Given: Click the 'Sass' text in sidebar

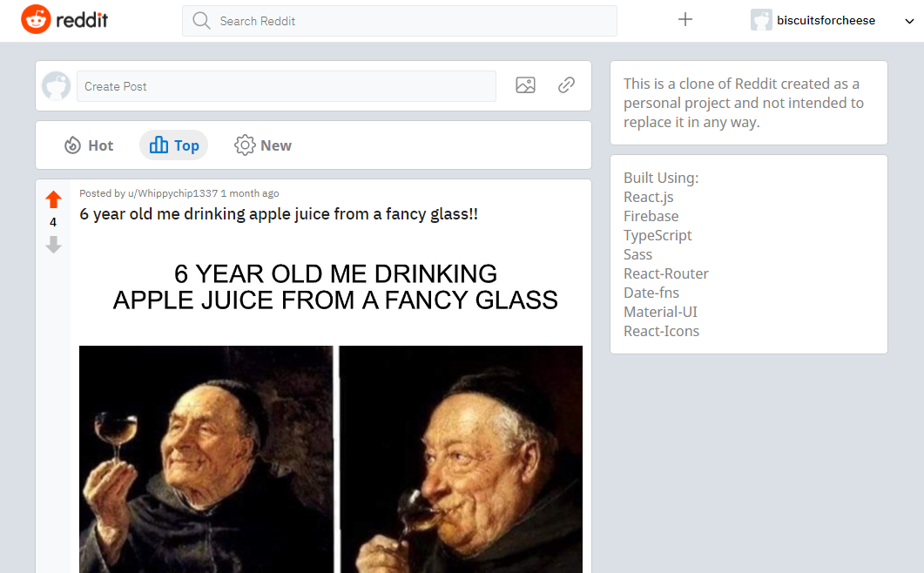Looking at the screenshot, I should pyautogui.click(x=638, y=254).
